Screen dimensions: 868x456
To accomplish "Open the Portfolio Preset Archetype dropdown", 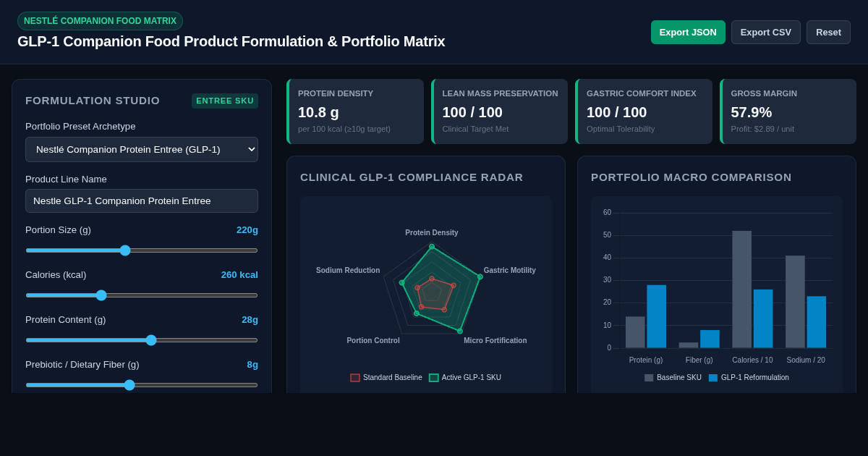I will point(142,149).
